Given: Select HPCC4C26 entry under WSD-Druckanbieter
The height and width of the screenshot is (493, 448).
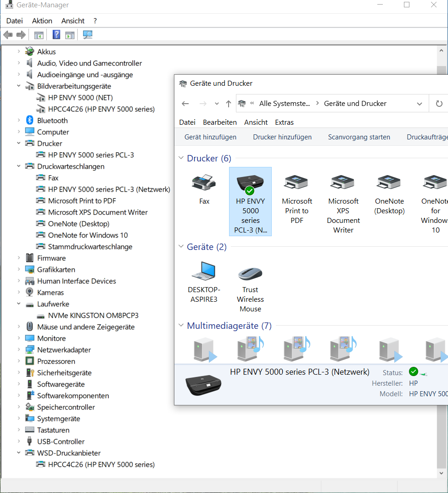Looking at the screenshot, I should tap(101, 465).
